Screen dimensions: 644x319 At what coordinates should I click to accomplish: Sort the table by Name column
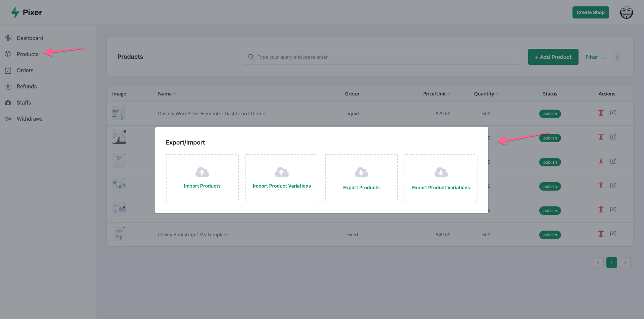point(167,94)
